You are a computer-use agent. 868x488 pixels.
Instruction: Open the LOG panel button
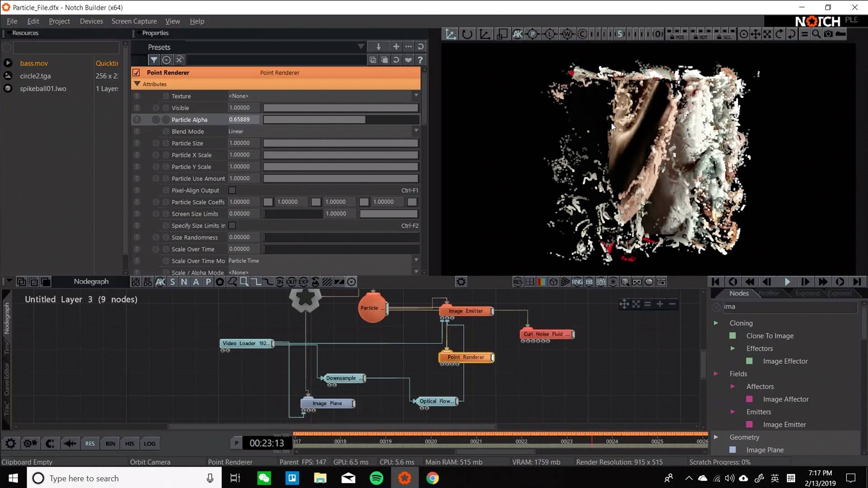point(150,443)
